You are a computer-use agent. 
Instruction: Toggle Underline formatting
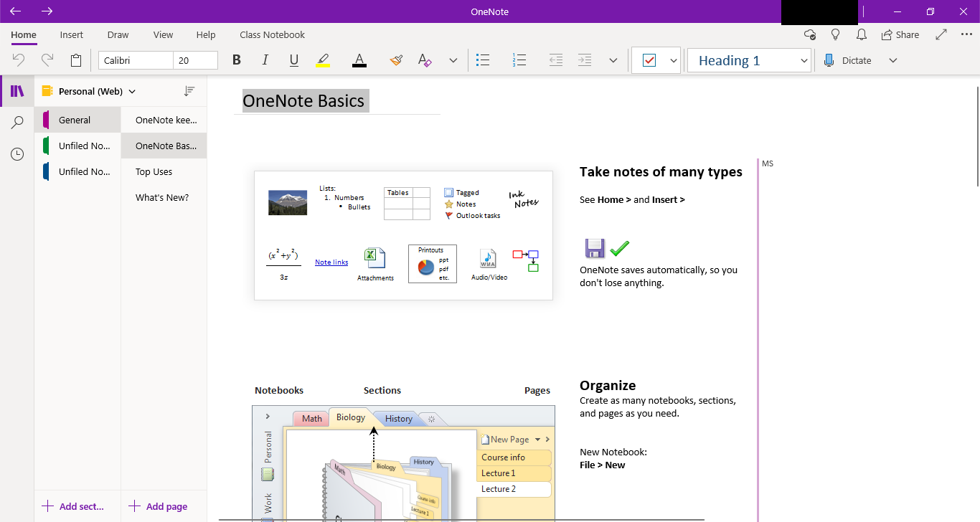coord(294,60)
